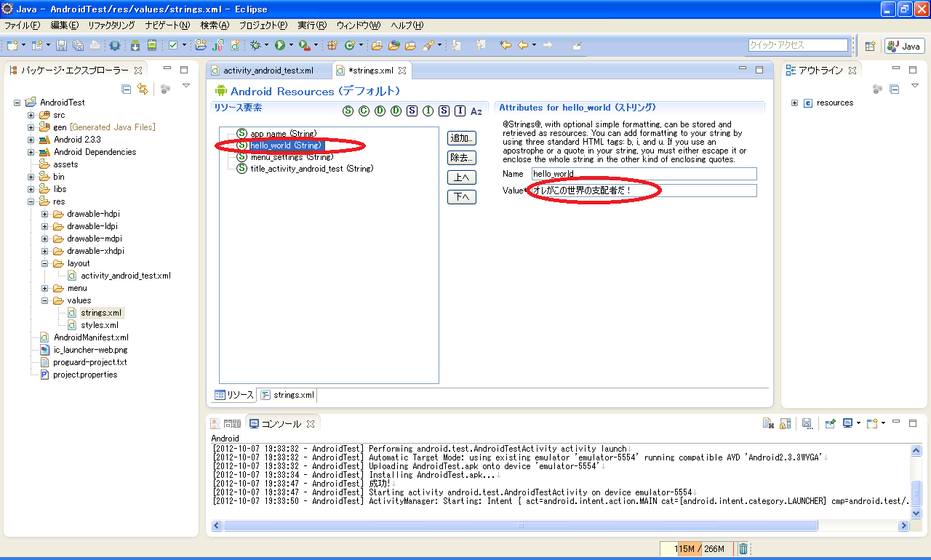Click the Clear Console icon

tap(767, 423)
